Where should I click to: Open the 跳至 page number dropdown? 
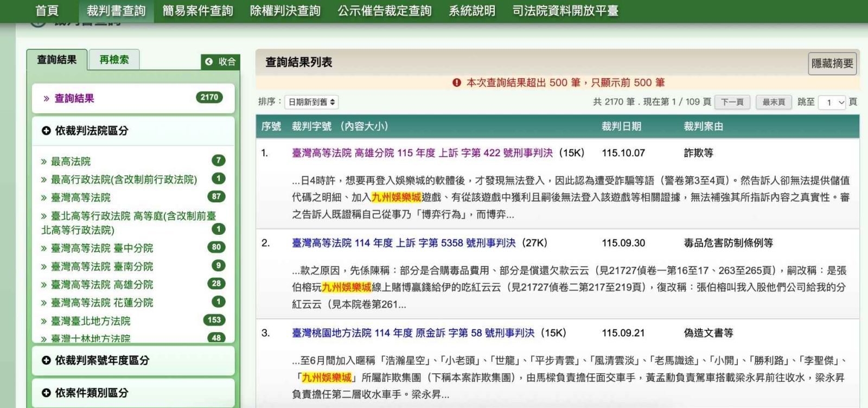pyautogui.click(x=833, y=102)
